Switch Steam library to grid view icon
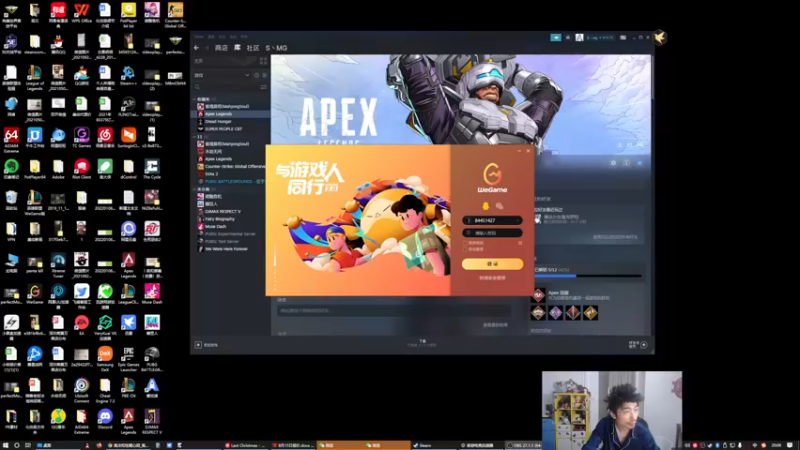The width and height of the screenshot is (800, 450). pos(263,61)
